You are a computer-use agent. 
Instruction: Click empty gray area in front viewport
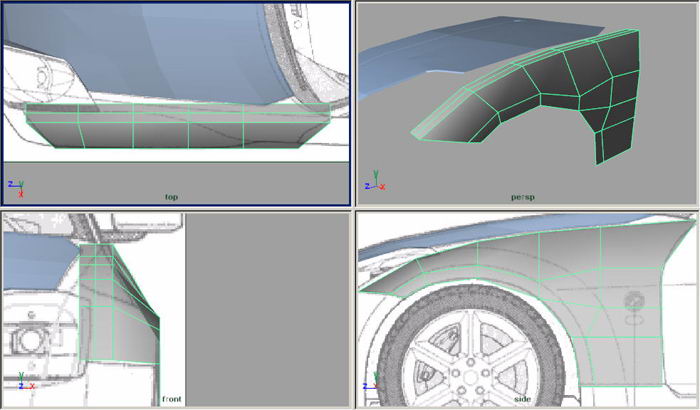[265, 310]
